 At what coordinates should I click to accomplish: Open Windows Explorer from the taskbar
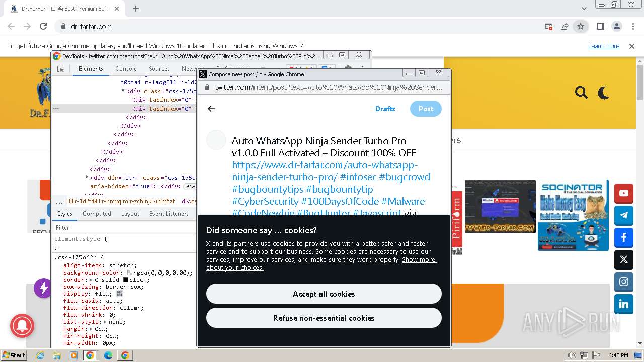(57, 355)
